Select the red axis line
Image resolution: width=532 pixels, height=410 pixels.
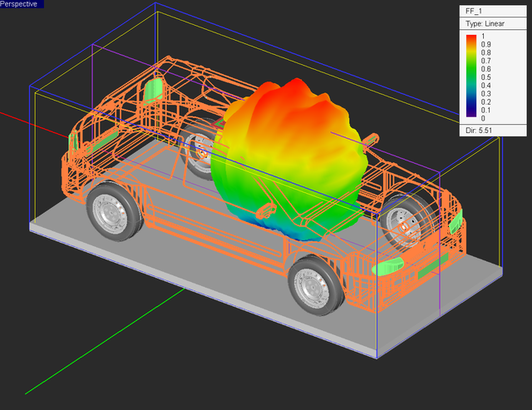point(34,125)
